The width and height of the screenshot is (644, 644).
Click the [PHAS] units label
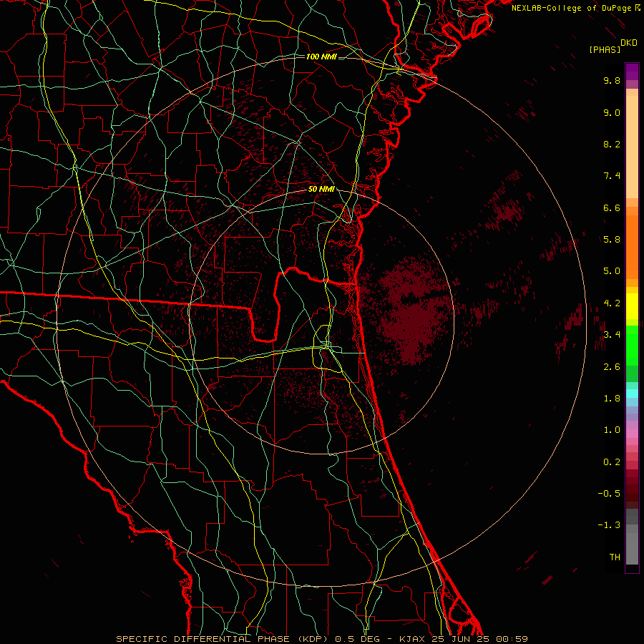pyautogui.click(x=605, y=49)
